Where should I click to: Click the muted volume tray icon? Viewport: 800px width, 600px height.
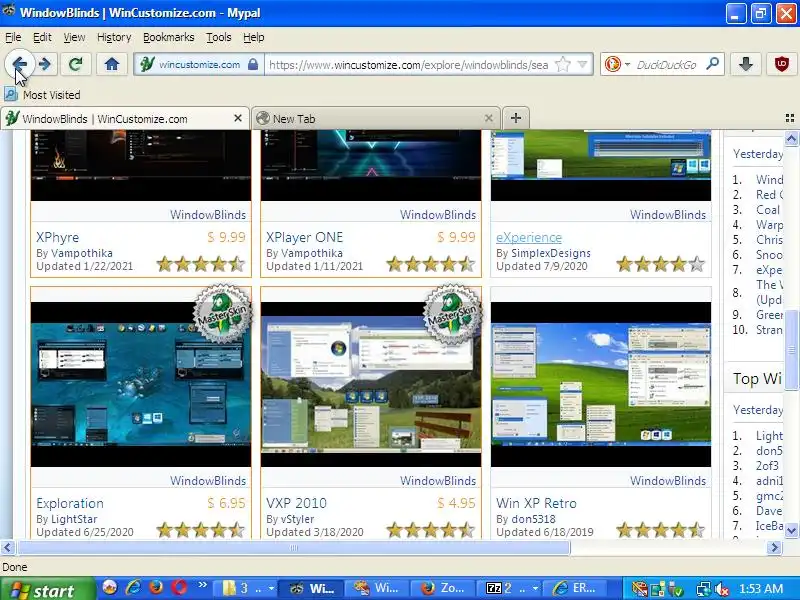pos(721,589)
